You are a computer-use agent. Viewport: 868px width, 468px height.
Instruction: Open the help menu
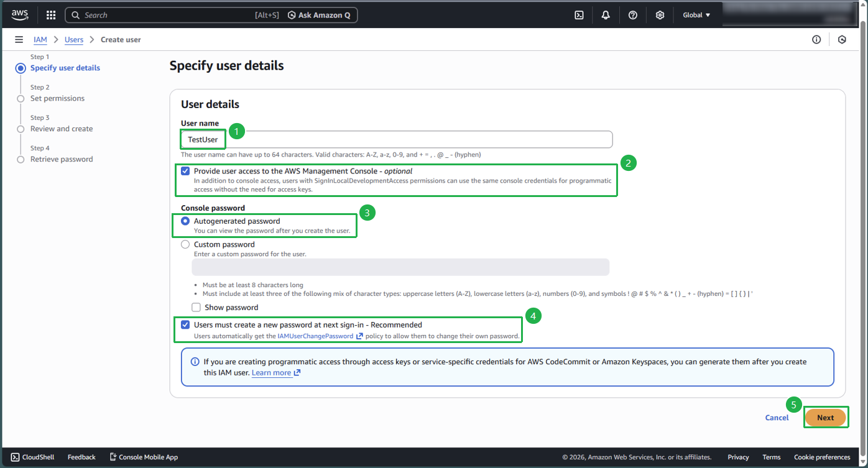click(632, 14)
